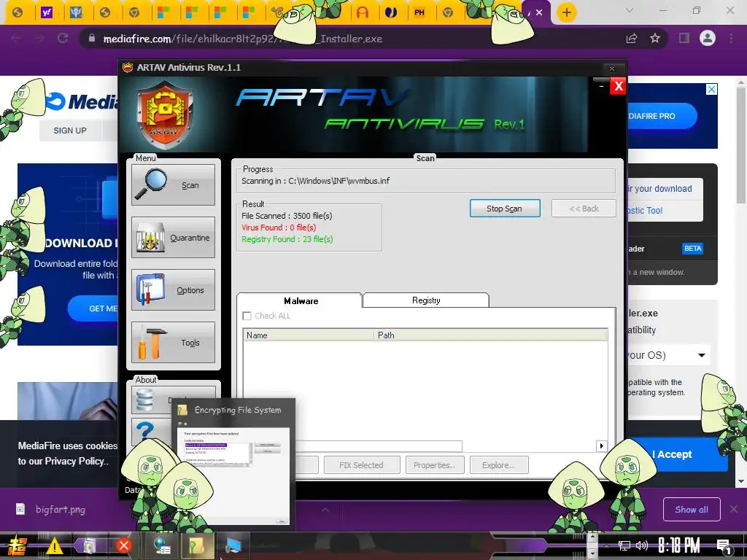This screenshot has height=560, width=747.
Task: Click the database icon under About
Action: pyautogui.click(x=145, y=400)
